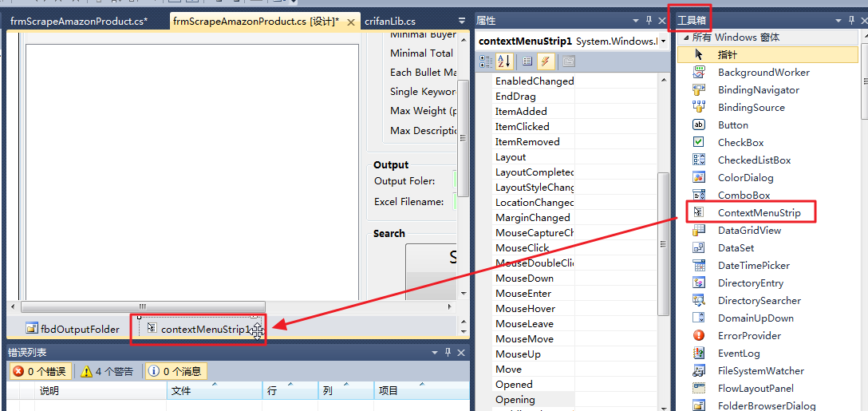The width and height of the screenshot is (868, 411).
Task: Select the Opened event row
Action: point(574,385)
